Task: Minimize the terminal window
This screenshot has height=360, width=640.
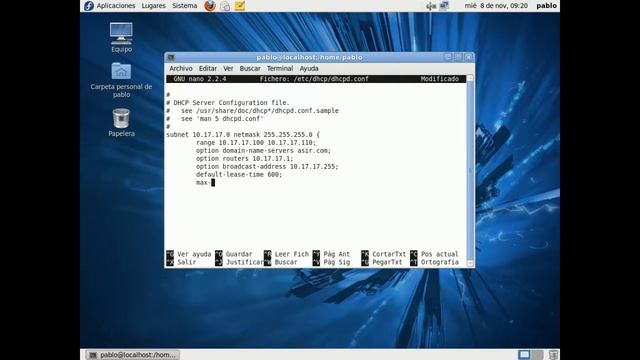Action: click(x=448, y=57)
